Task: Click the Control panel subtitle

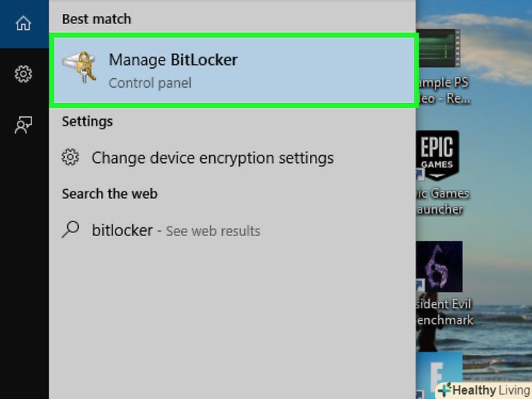Action: coord(150,83)
